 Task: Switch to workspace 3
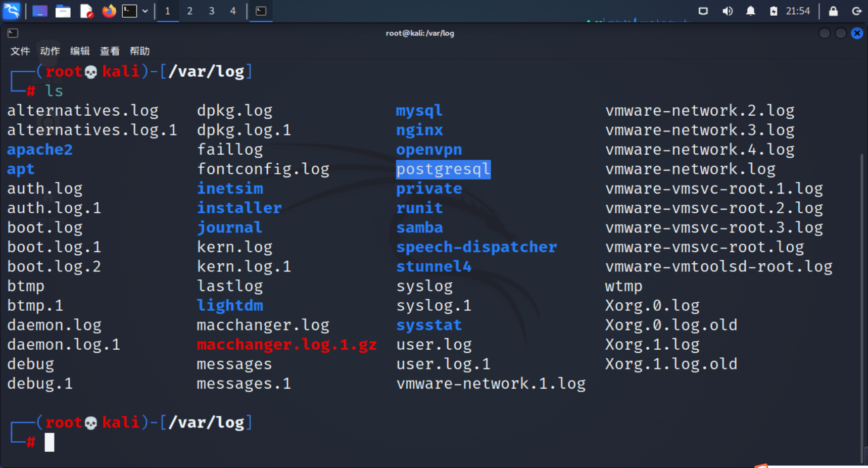point(211,11)
